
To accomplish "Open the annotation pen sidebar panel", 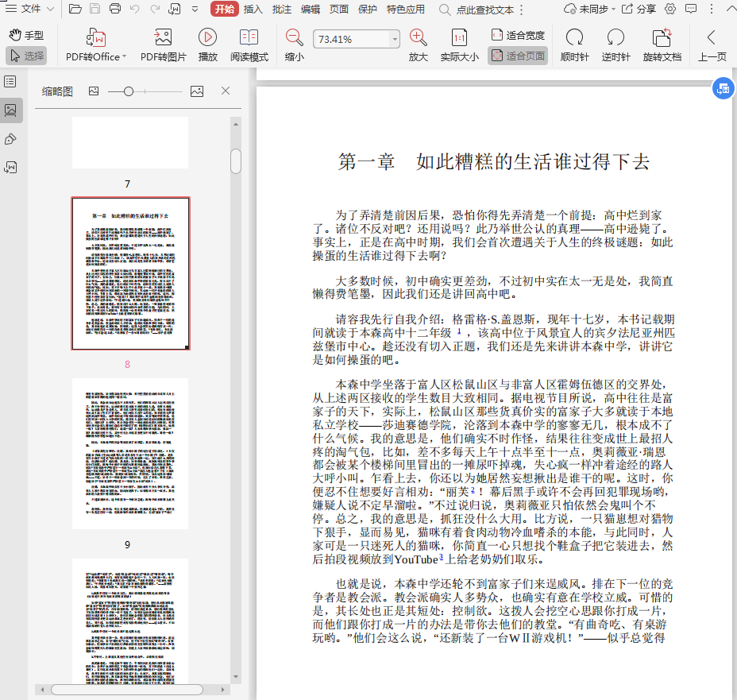I will 10,139.
